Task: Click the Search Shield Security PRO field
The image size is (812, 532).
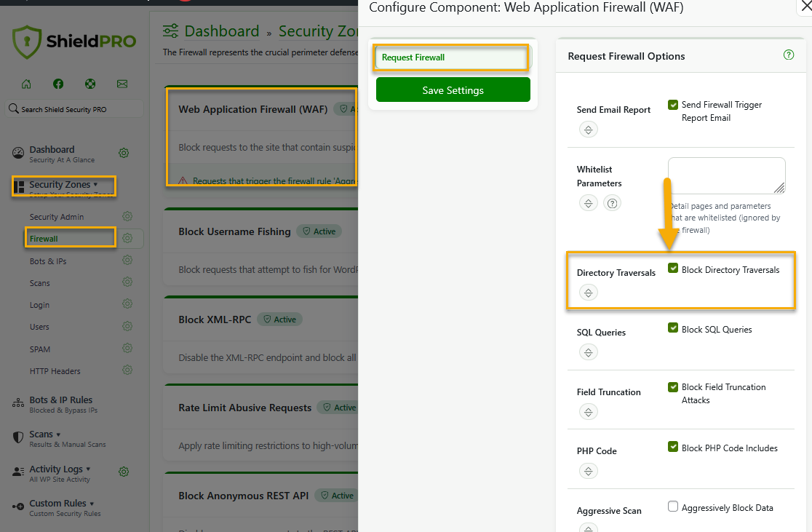Action: (x=74, y=109)
